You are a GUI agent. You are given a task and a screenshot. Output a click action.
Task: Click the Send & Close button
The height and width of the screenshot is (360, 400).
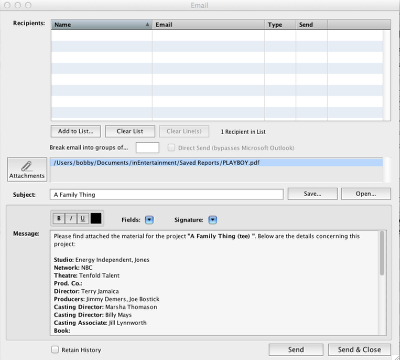point(359,349)
